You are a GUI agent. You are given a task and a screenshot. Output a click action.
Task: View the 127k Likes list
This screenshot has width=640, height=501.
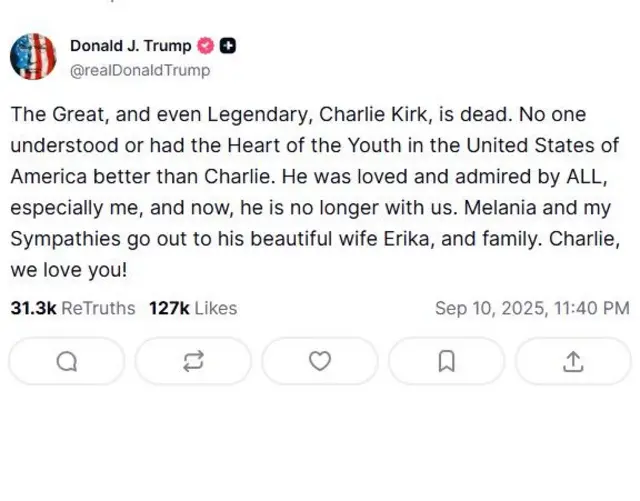[x=192, y=308]
